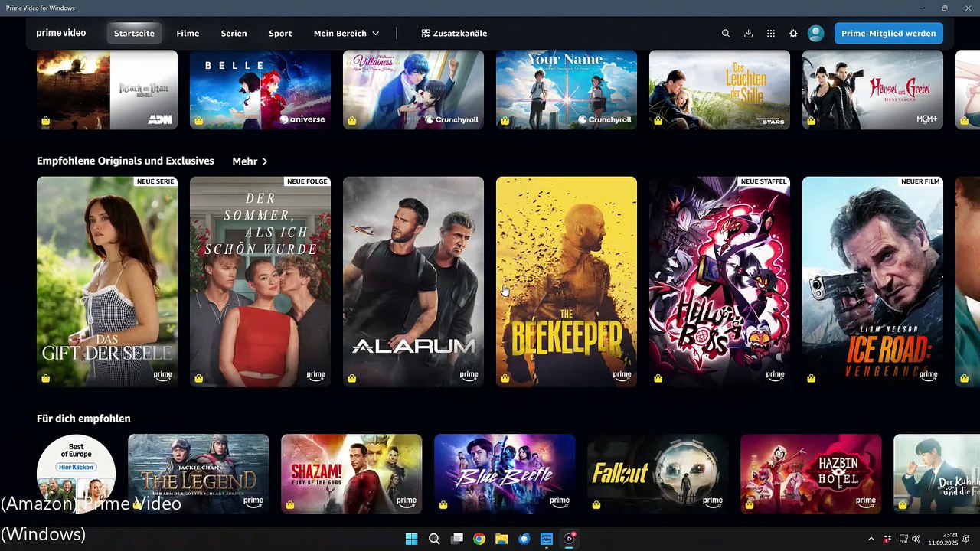This screenshot has height=551, width=980.
Task: Open the search magnifier icon
Action: click(x=726, y=34)
